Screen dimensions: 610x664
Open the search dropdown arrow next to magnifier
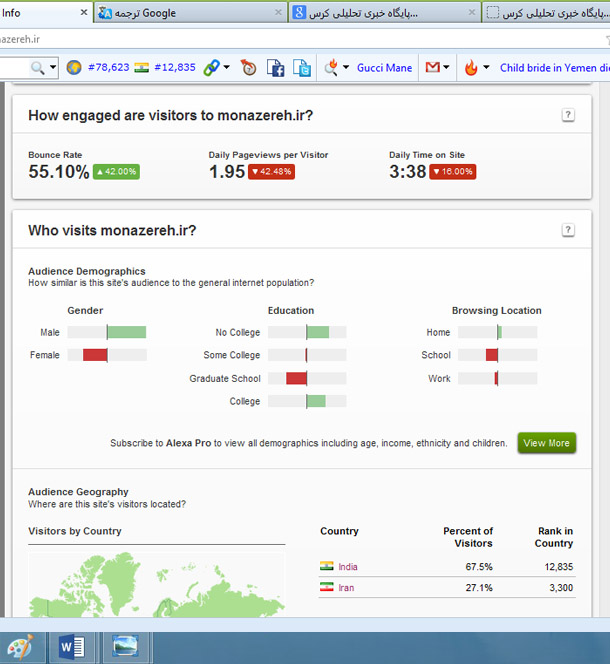[53, 67]
